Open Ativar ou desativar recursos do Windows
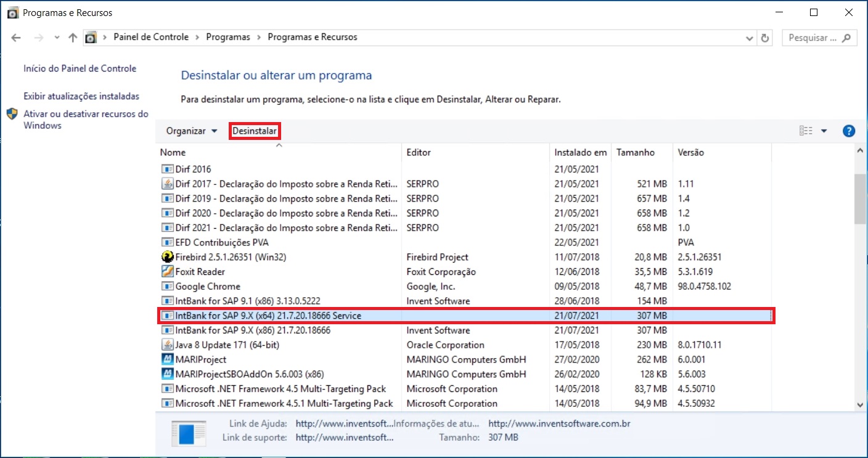This screenshot has width=868, height=458. click(x=86, y=120)
